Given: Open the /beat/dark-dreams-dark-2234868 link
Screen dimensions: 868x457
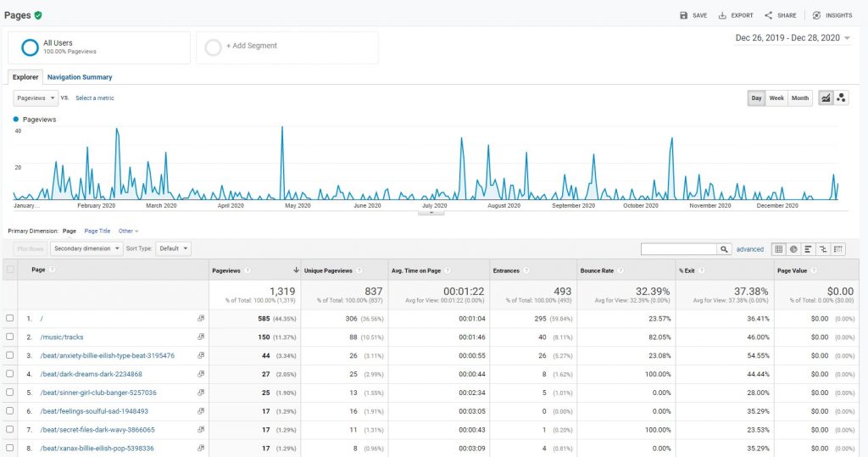Looking at the screenshot, I should click(92, 374).
